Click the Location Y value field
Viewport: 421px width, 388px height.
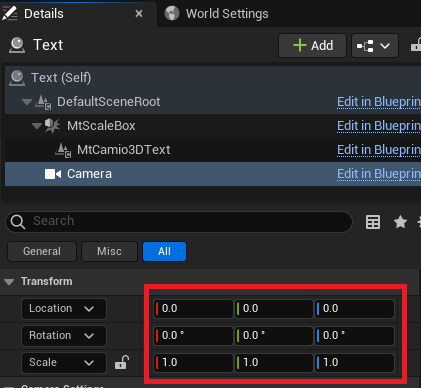coord(274,309)
